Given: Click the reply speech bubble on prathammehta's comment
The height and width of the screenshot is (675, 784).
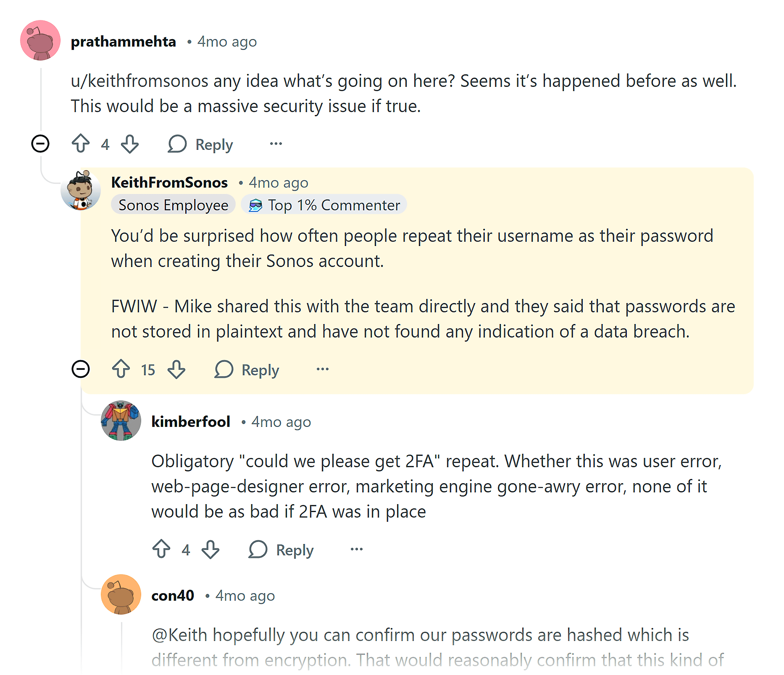Looking at the screenshot, I should [x=178, y=144].
